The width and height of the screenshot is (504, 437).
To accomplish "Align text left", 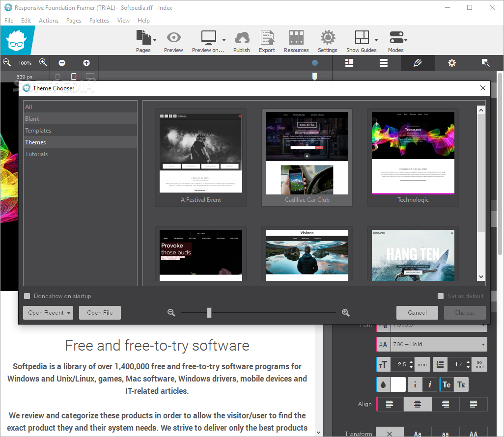I will [390, 404].
